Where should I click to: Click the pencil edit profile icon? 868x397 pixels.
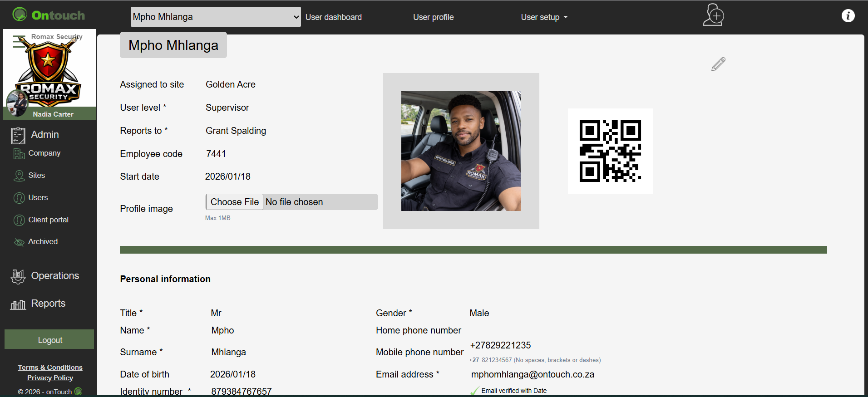pyautogui.click(x=718, y=64)
